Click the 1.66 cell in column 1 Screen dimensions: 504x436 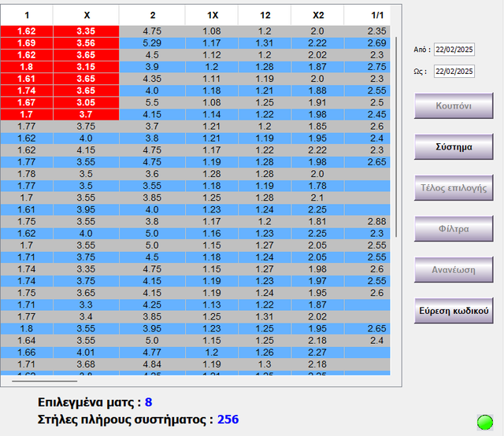click(27, 352)
